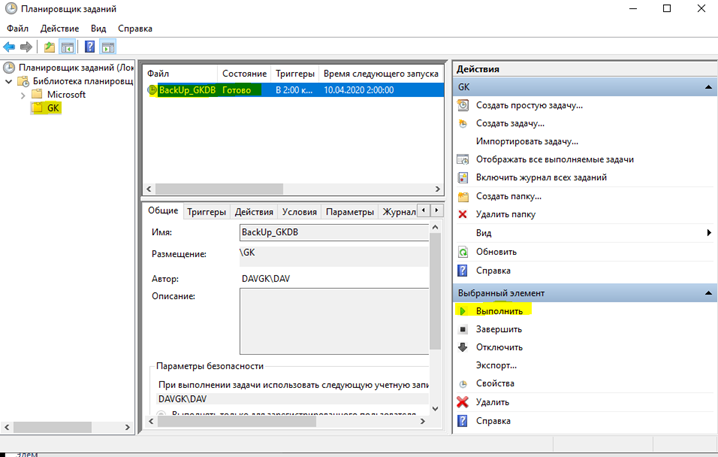Sort by the Состояние column header
The image size is (718, 457).
point(244,74)
